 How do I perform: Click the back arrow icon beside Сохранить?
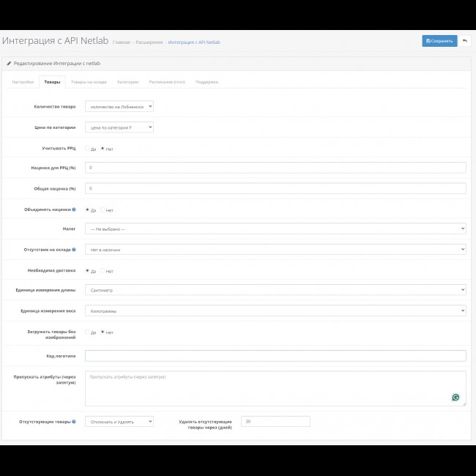pyautogui.click(x=465, y=41)
